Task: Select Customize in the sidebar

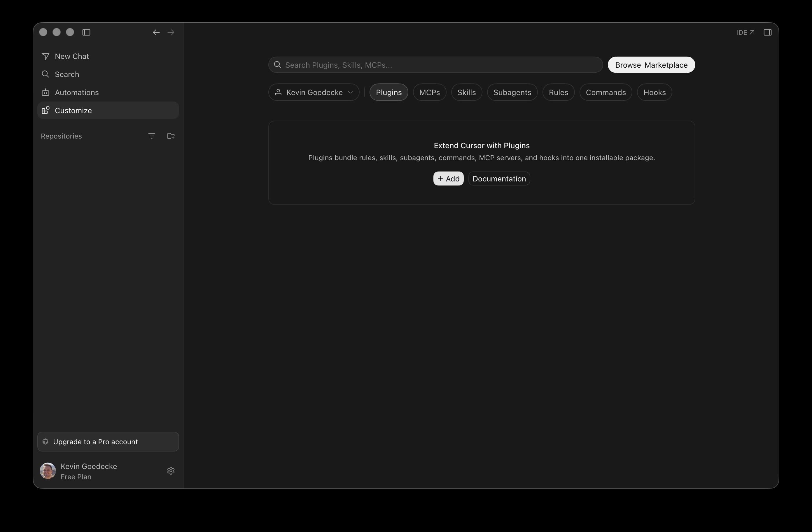Action: click(108, 111)
